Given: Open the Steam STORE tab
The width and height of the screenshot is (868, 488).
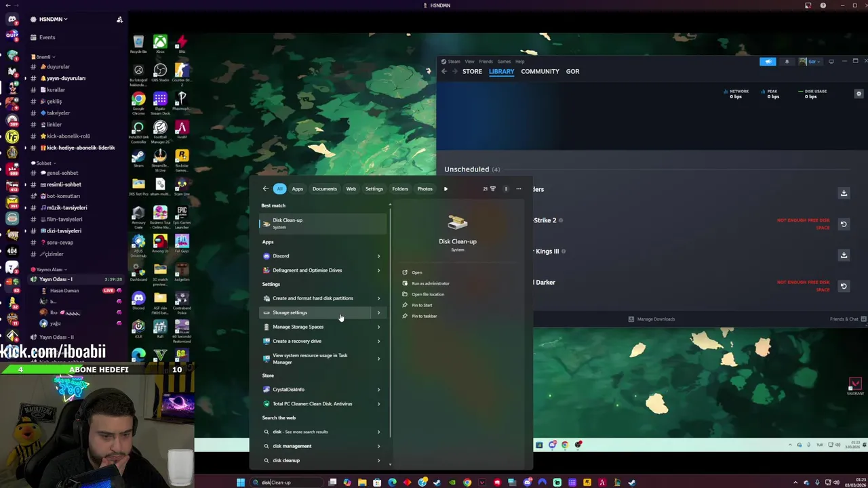Looking at the screenshot, I should 472,71.
